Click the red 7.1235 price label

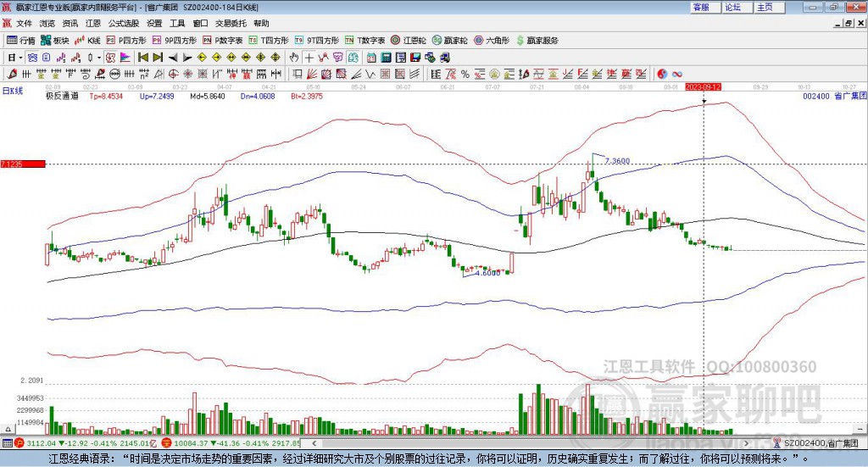tap(23, 164)
